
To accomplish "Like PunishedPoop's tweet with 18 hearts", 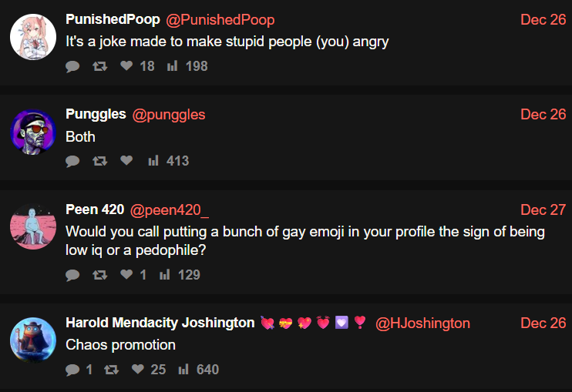I will click(126, 66).
